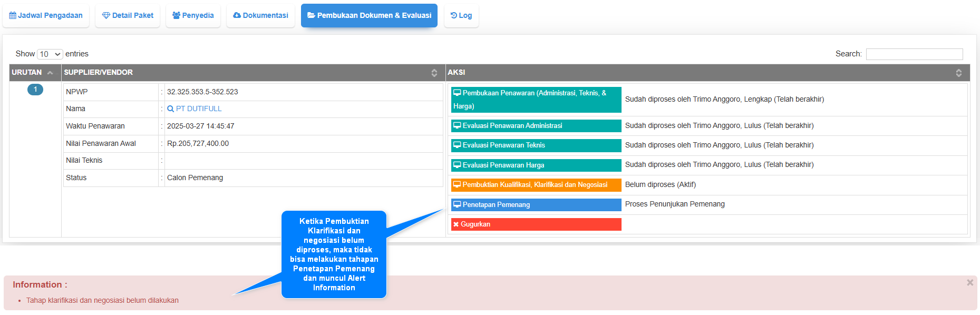Switch to Pembukaan Dokumen & Evaluasi tab
This screenshot has width=980, height=315.
point(369,16)
